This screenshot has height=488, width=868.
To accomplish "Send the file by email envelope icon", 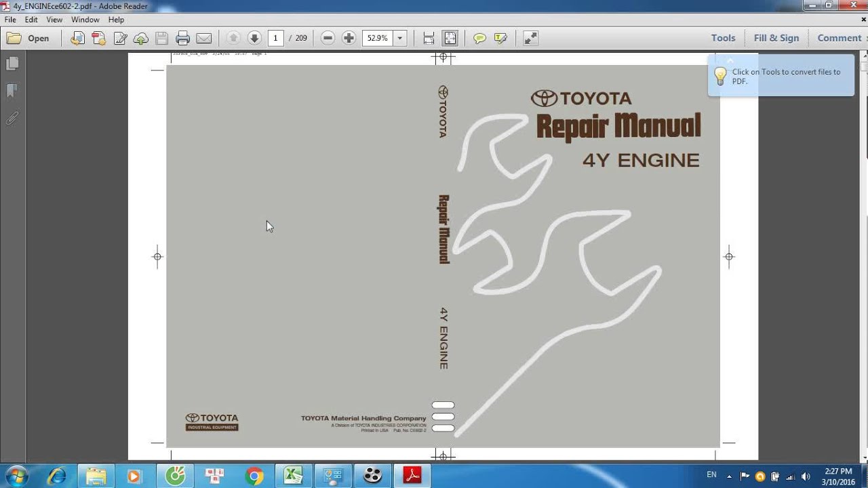I will click(203, 38).
